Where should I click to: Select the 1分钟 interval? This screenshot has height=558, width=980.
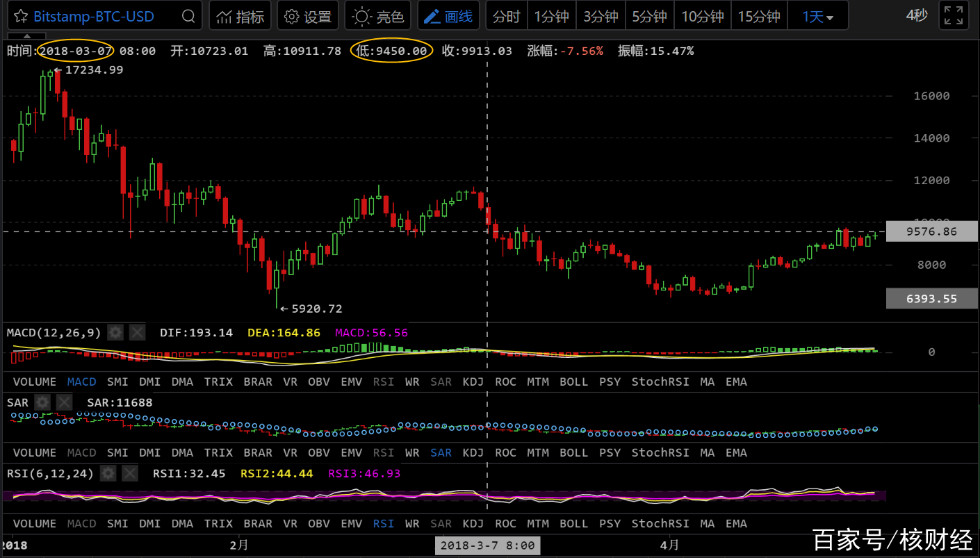[552, 16]
